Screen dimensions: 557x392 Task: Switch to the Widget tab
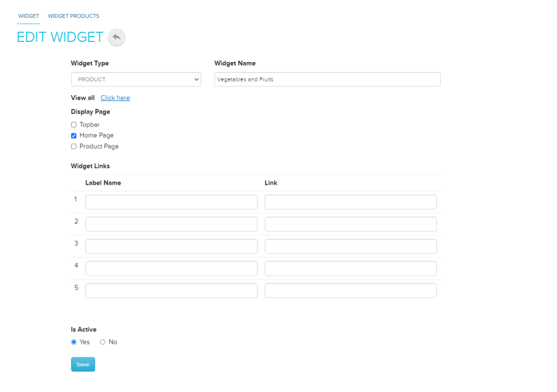point(28,16)
